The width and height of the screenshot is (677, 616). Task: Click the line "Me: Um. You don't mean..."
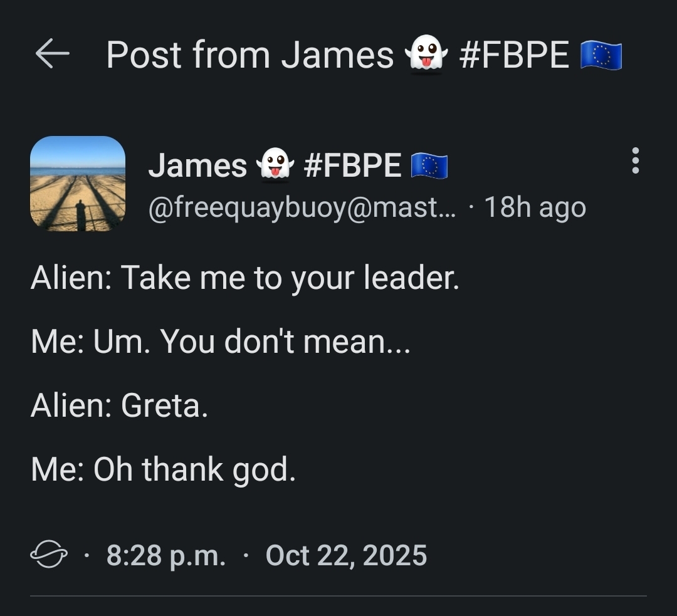click(220, 342)
